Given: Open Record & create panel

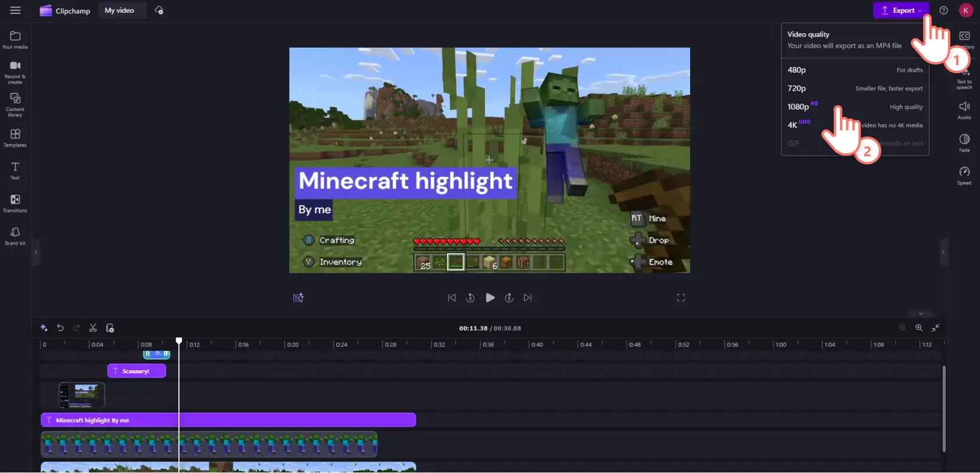Looking at the screenshot, I should [15, 73].
